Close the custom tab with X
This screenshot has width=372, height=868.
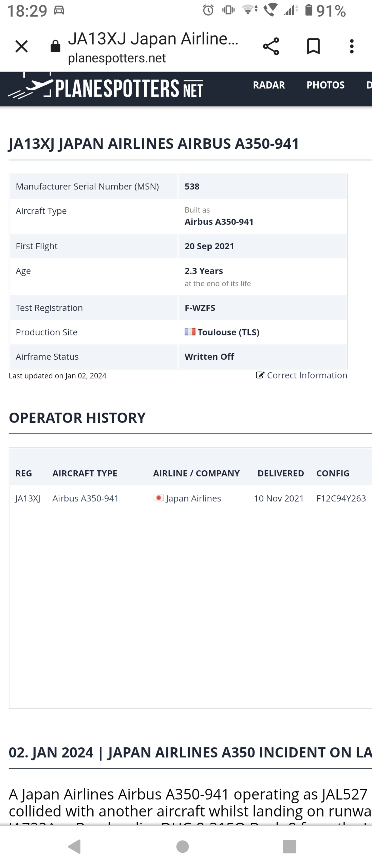point(21,46)
